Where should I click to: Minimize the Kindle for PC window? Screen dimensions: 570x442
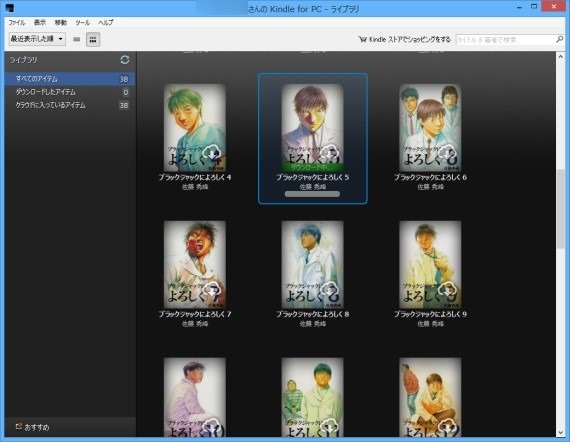pos(519,7)
